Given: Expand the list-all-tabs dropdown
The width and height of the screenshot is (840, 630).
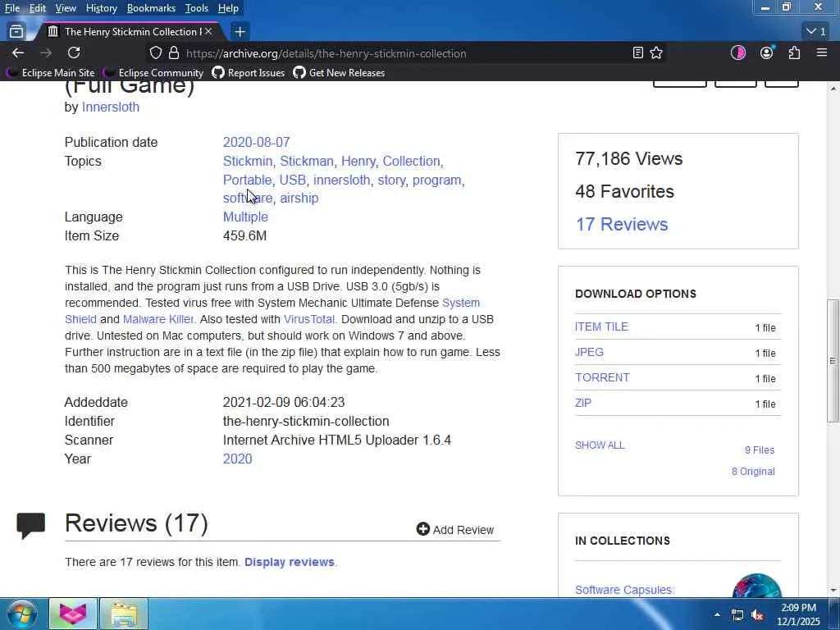Looking at the screenshot, I should [816, 32].
